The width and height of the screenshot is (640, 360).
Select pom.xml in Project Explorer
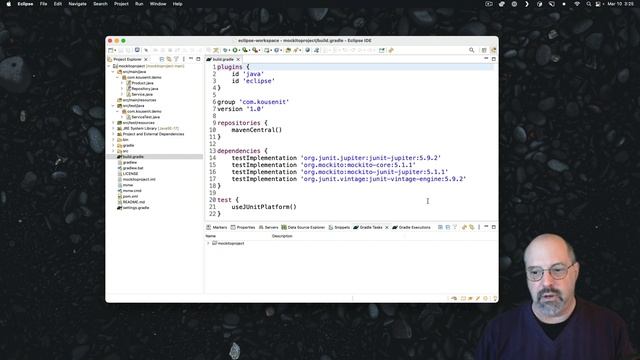pyautogui.click(x=130, y=196)
